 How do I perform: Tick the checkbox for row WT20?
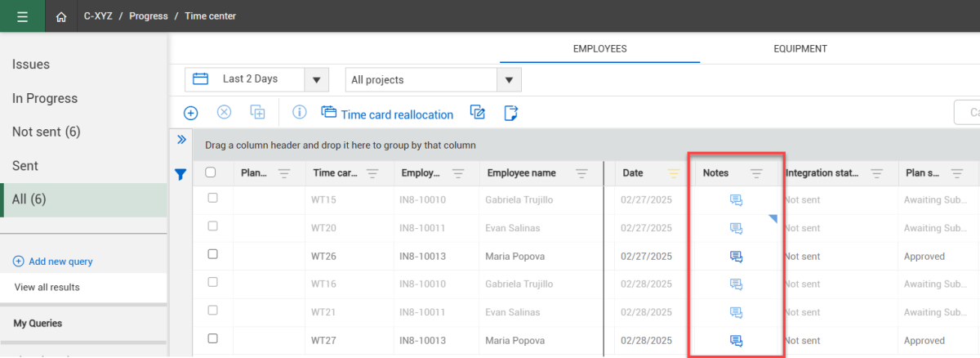[212, 226]
